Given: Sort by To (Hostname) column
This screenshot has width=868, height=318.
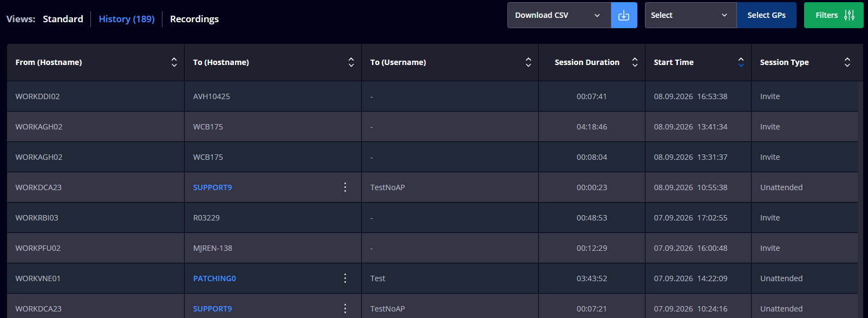Looking at the screenshot, I should pos(351,62).
